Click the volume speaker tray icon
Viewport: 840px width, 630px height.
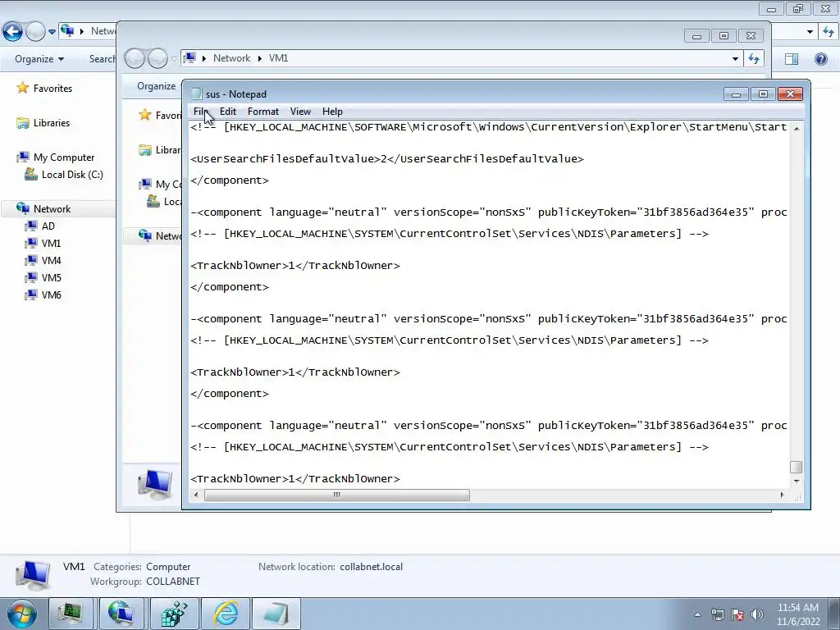tap(757, 614)
